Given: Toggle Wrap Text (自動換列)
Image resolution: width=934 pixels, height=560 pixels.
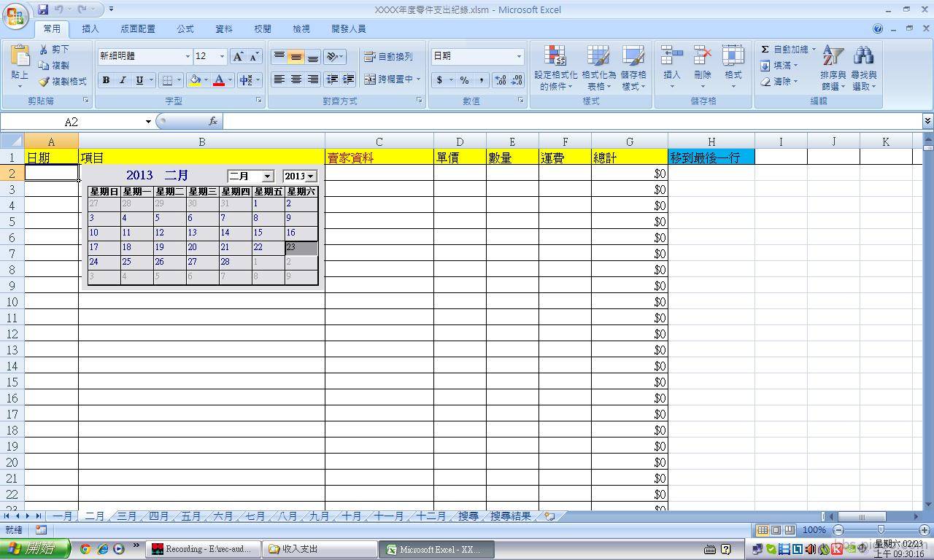Looking at the screenshot, I should [x=389, y=56].
